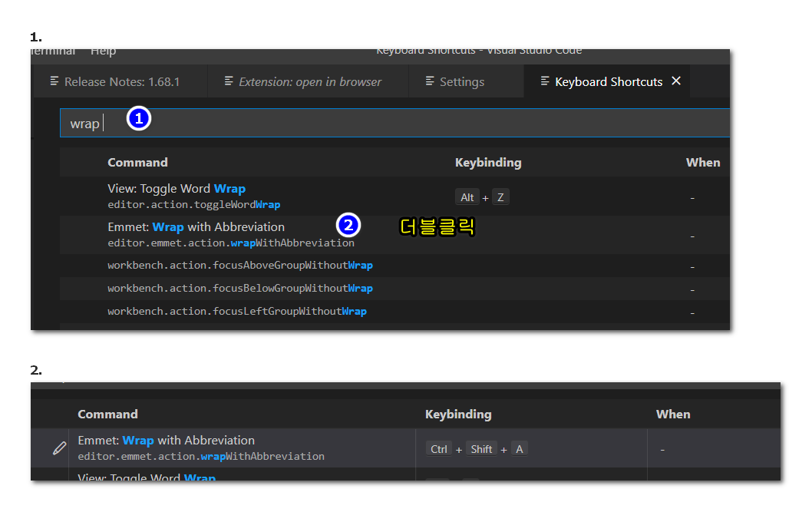812x512 pixels.
Task: Select the focusAboveGroupWithoutWrap command row
Action: pyautogui.click(x=239, y=266)
